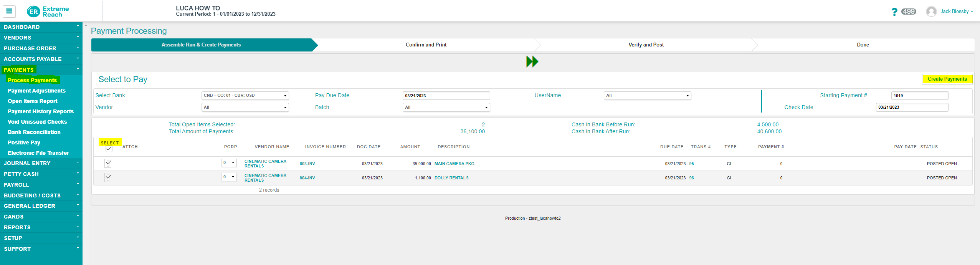Open the UserName dropdown

coord(647,96)
